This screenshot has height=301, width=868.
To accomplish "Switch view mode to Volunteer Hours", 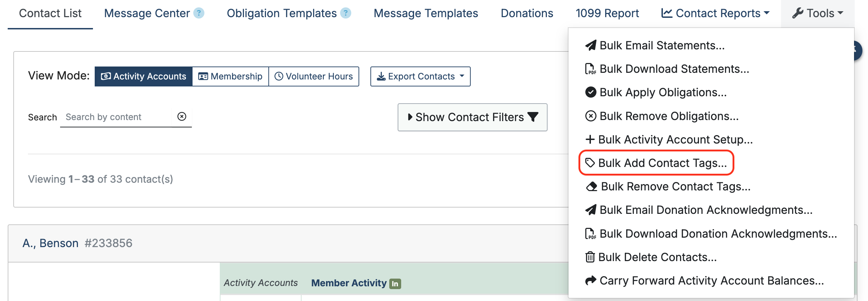I will pos(314,76).
